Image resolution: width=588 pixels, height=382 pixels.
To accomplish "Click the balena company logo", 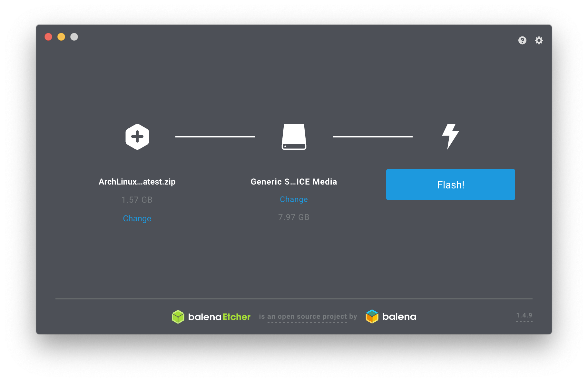I will (391, 317).
